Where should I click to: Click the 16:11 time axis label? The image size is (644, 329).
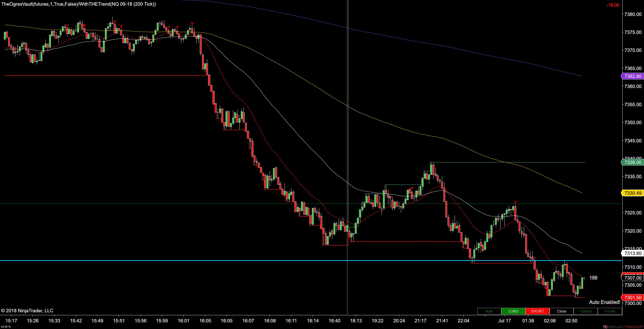291,321
